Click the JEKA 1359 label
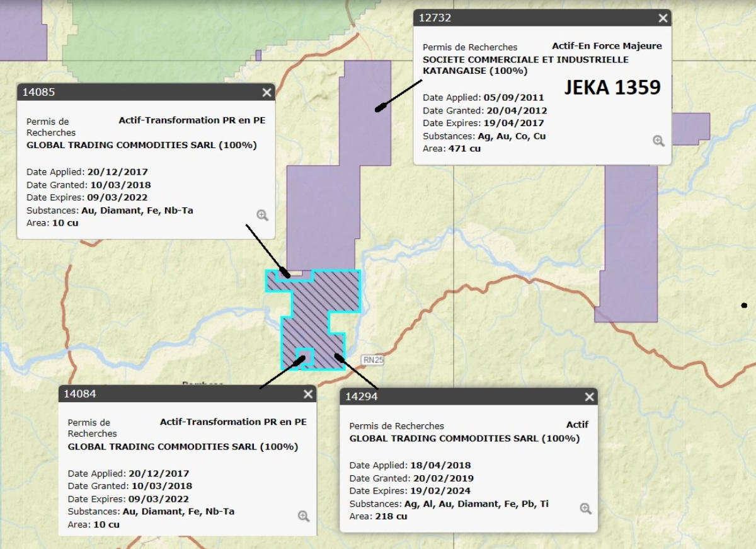This screenshot has width=756, height=549. [x=612, y=88]
